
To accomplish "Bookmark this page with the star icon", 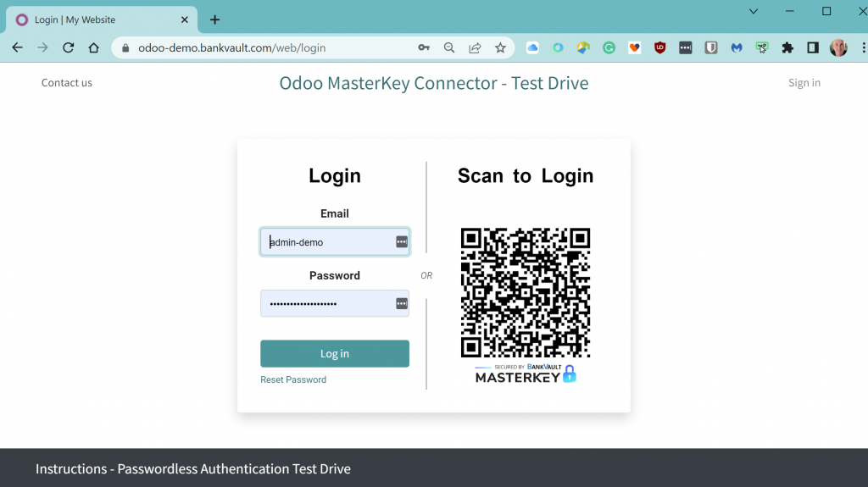I will pyautogui.click(x=500, y=48).
